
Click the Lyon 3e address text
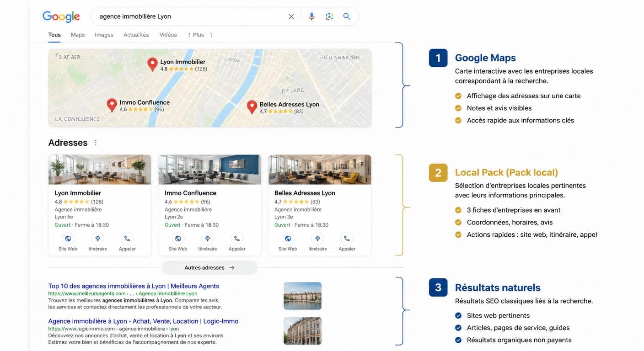click(x=284, y=217)
